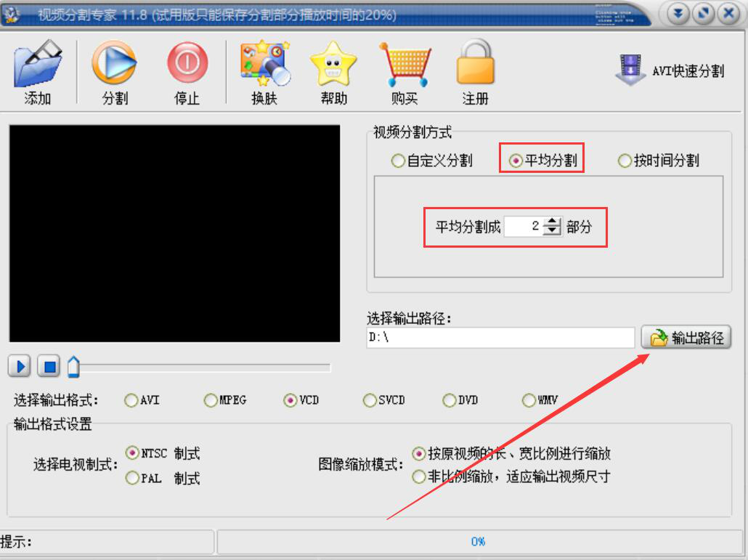748x560 pixels.
Task: Select WMV output format
Action: [x=540, y=399]
